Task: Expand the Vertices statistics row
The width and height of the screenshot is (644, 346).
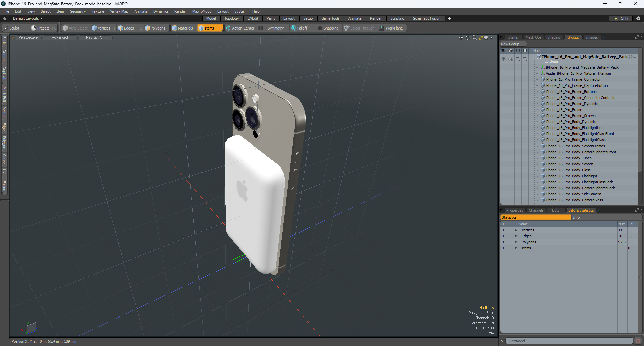Action: [x=517, y=230]
